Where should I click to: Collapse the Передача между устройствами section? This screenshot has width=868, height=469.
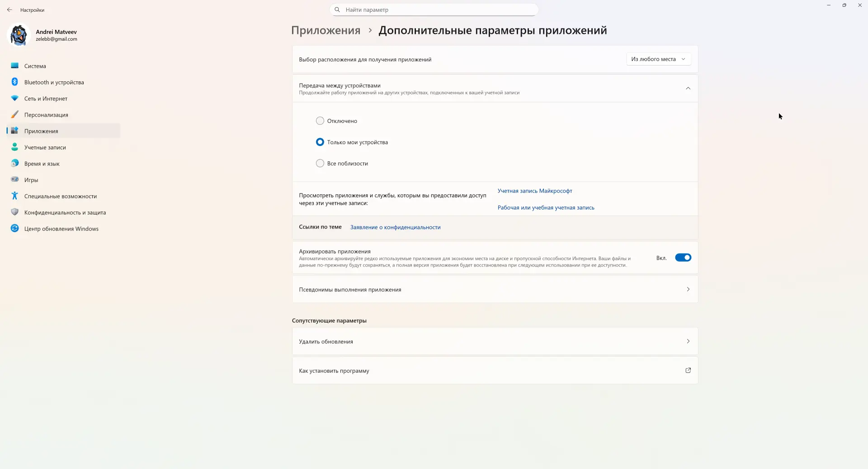[688, 89]
